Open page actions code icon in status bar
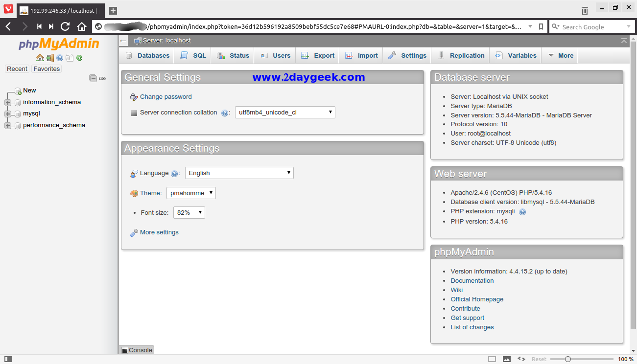 (521, 359)
